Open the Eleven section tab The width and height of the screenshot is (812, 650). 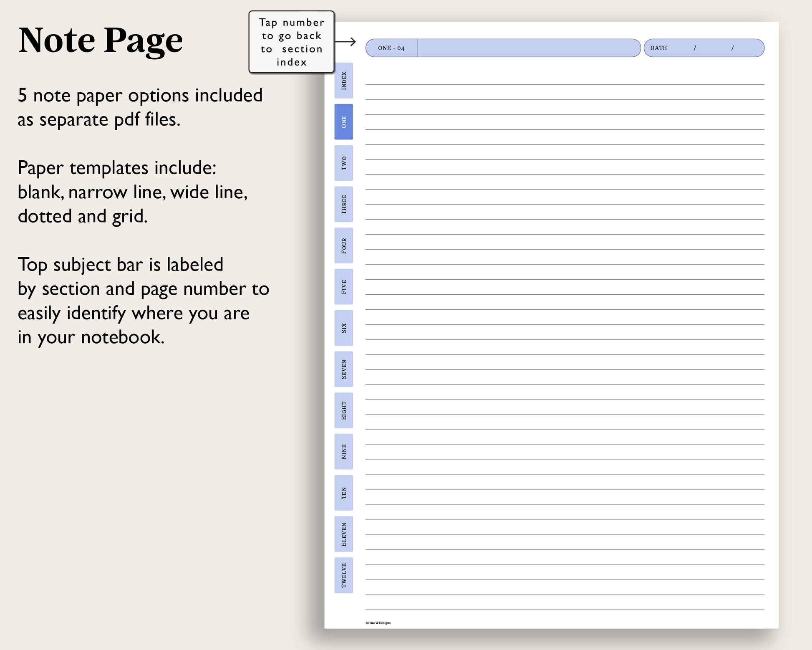coord(343,534)
